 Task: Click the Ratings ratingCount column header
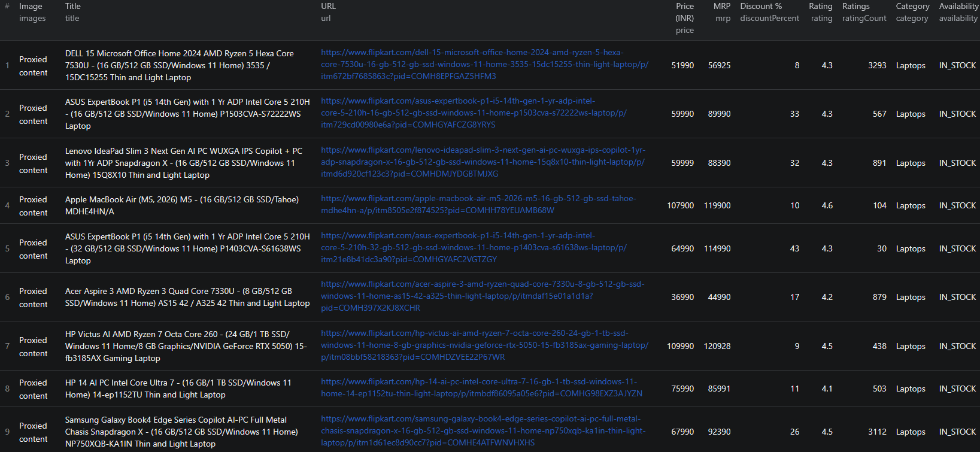[x=864, y=13]
